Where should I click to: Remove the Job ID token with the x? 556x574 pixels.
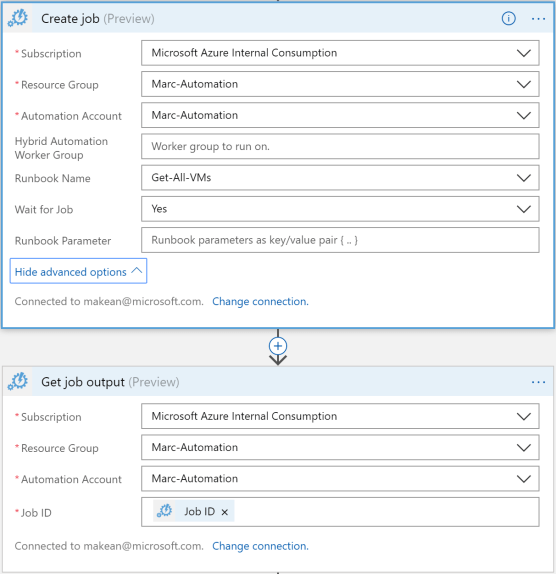[x=225, y=512]
